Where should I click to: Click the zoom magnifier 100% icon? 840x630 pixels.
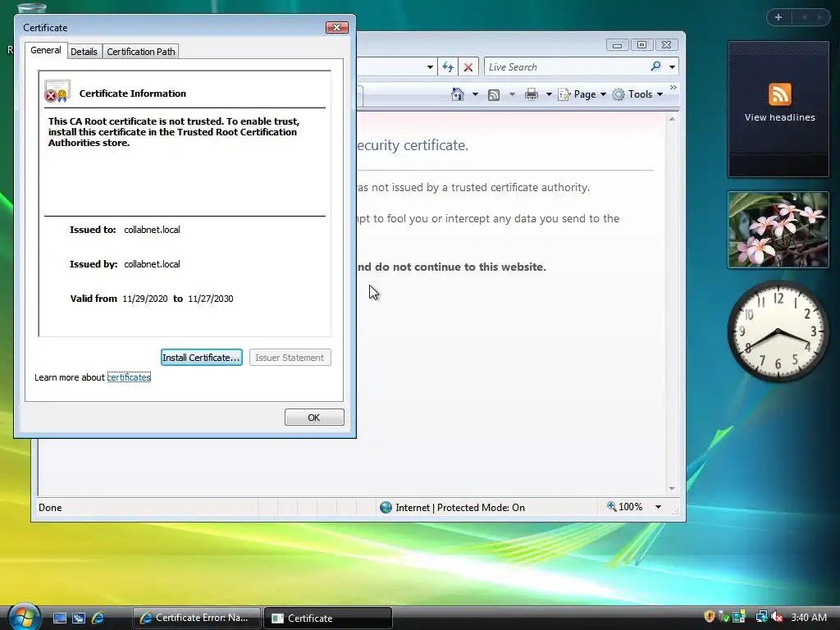coord(611,506)
